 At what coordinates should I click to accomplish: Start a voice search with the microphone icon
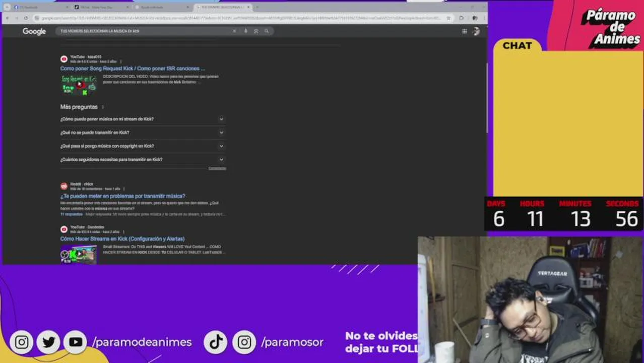tap(246, 31)
